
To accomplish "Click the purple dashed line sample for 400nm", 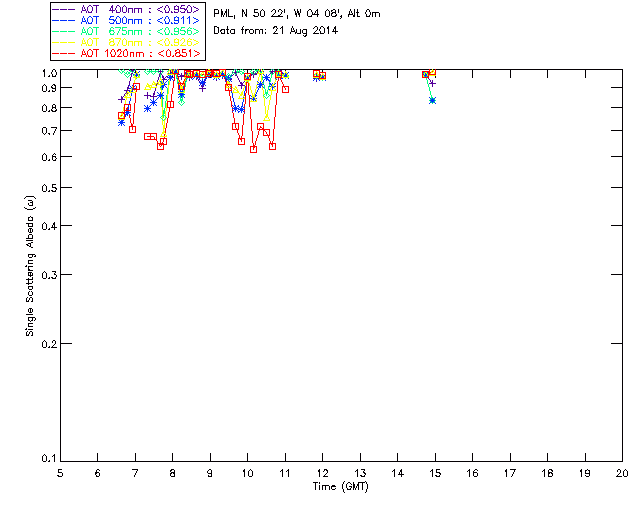I will click(64, 9).
